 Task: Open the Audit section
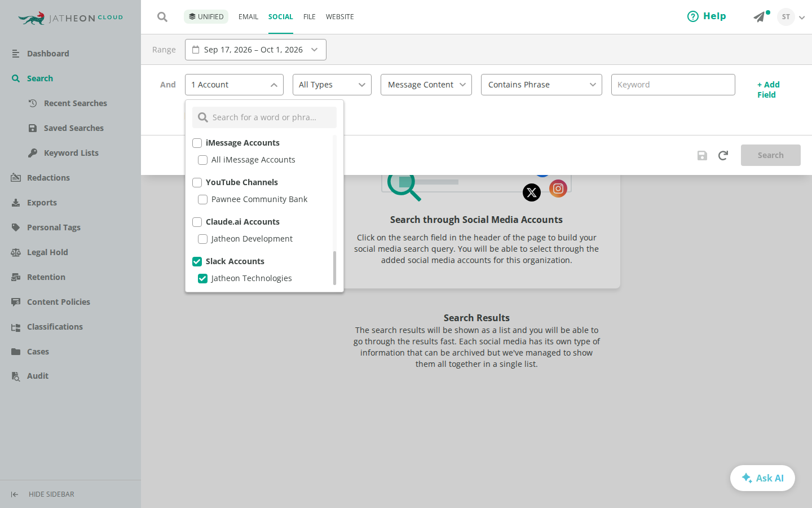tap(38, 376)
